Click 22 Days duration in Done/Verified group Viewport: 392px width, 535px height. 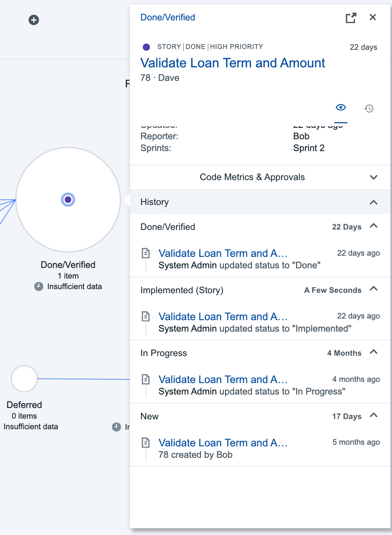[347, 227]
